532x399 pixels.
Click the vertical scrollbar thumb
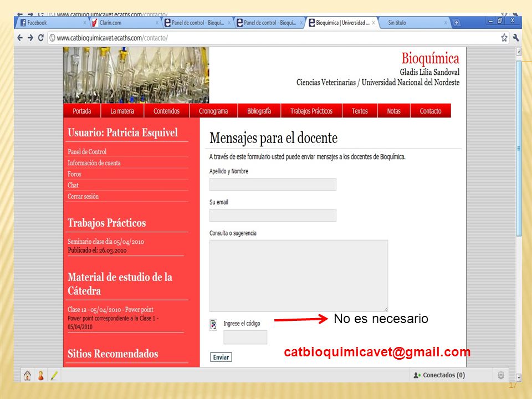519,149
